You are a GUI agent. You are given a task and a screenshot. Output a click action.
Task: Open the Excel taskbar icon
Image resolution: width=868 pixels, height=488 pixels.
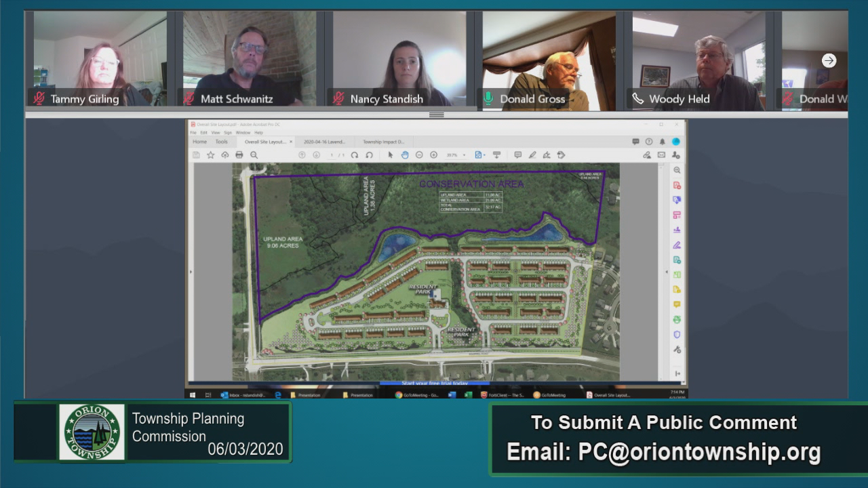click(468, 395)
